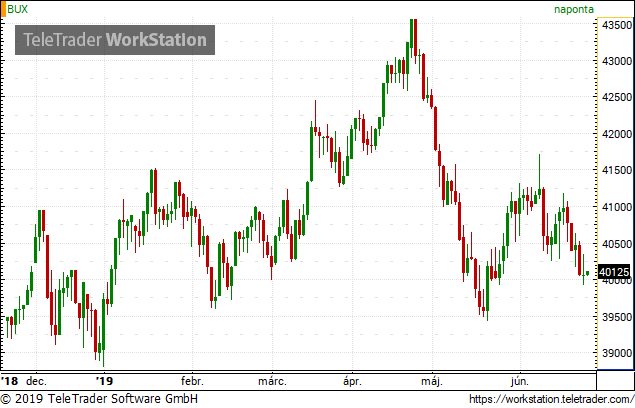This screenshot has height=408, width=635.
Task: Click the 43000 price axis label
Action: pos(617,61)
